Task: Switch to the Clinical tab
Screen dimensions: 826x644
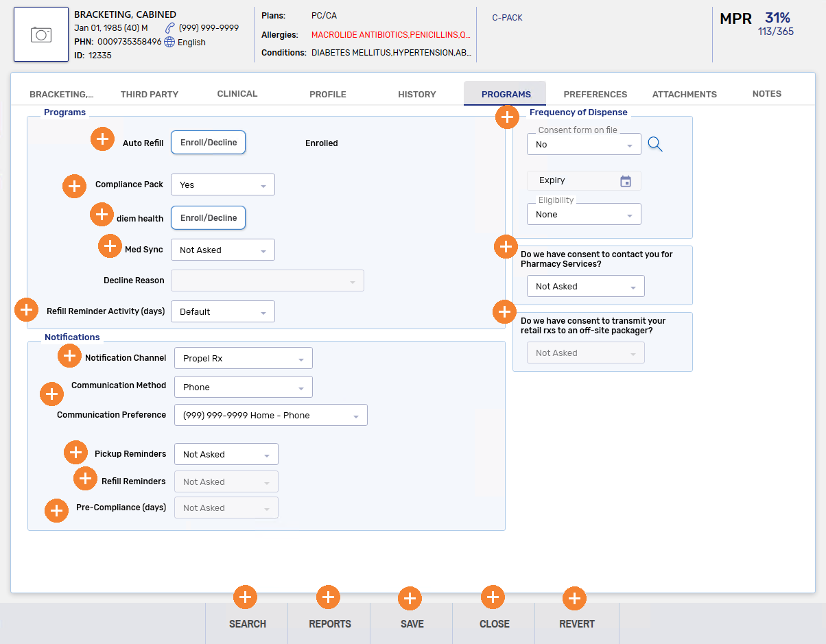Action: pyautogui.click(x=237, y=94)
